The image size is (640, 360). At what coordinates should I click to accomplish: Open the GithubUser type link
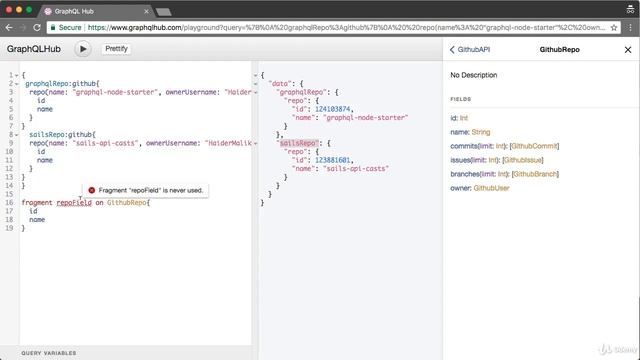491,188
